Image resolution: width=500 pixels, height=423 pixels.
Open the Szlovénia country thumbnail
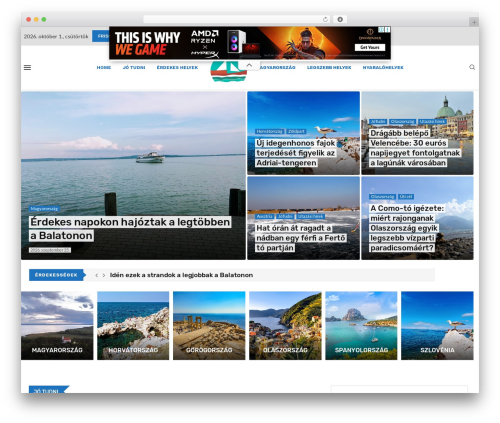[x=437, y=326]
